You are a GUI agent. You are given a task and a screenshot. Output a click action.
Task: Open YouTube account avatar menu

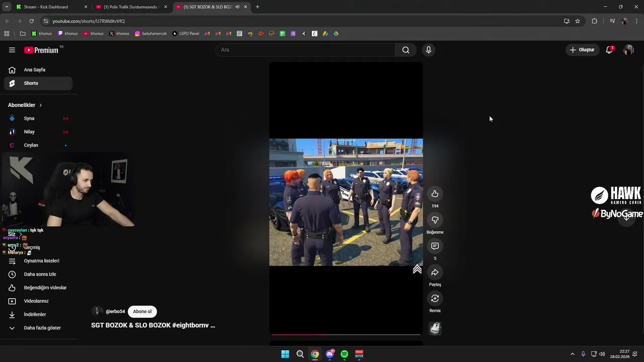pos(628,50)
